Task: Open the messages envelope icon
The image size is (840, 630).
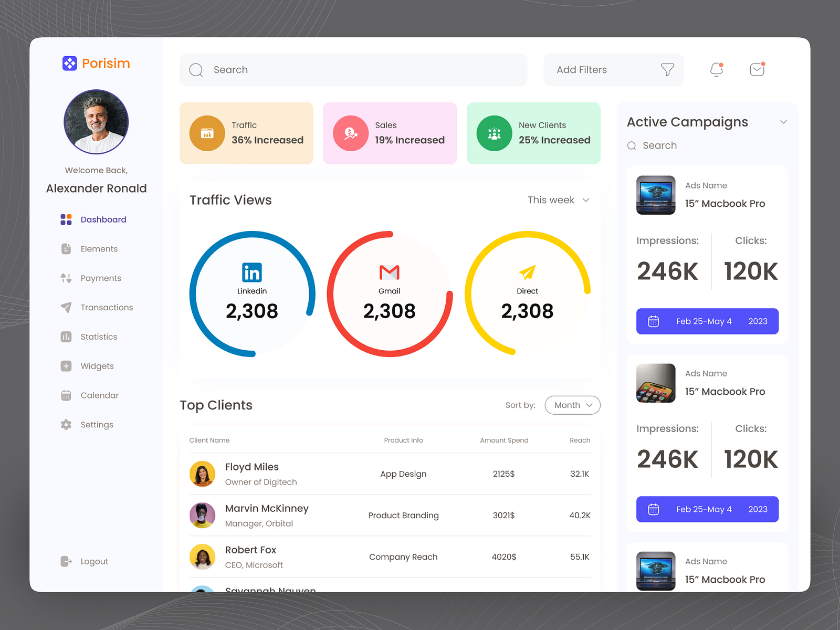Action: click(757, 69)
